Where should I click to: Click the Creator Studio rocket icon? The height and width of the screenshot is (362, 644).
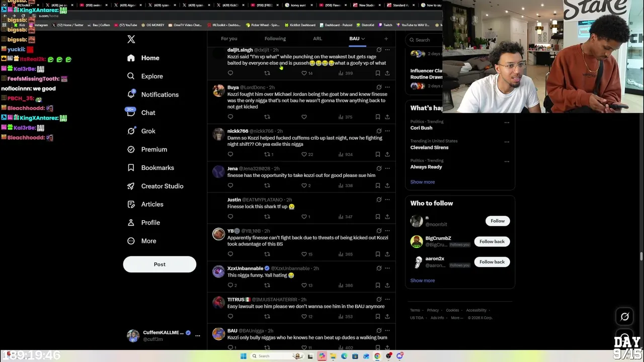tap(131, 186)
